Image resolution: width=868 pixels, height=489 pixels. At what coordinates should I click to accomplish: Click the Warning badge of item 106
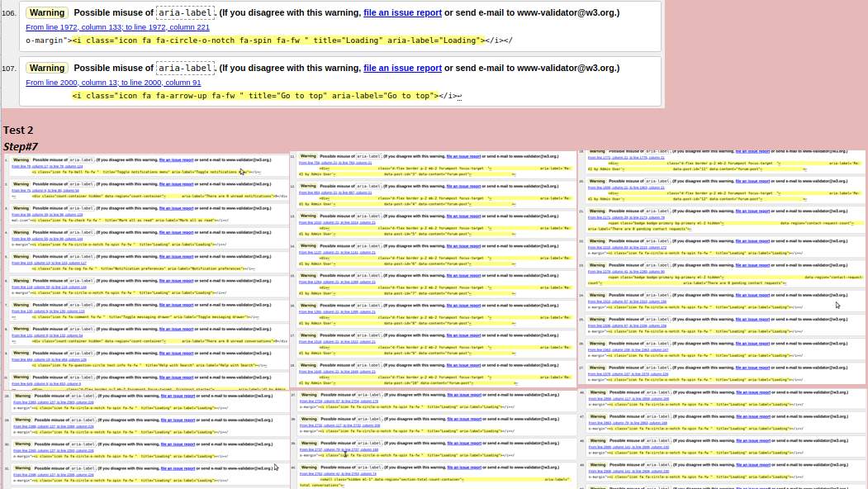(46, 12)
